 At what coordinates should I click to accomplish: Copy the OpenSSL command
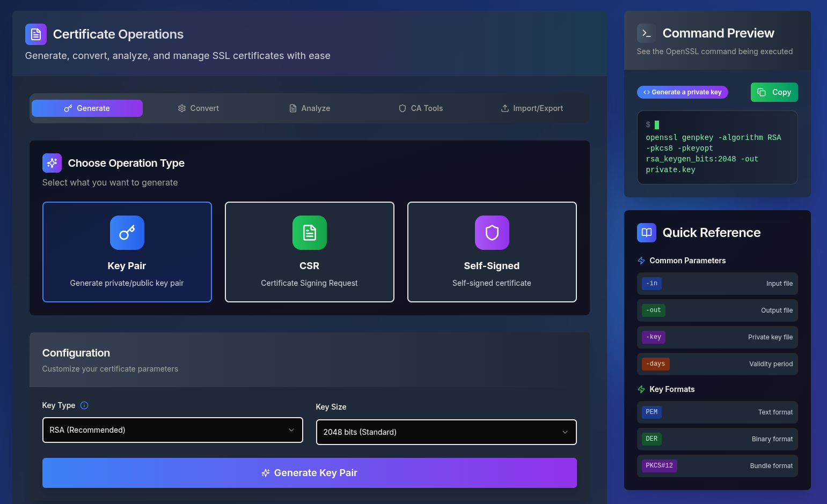(x=774, y=92)
